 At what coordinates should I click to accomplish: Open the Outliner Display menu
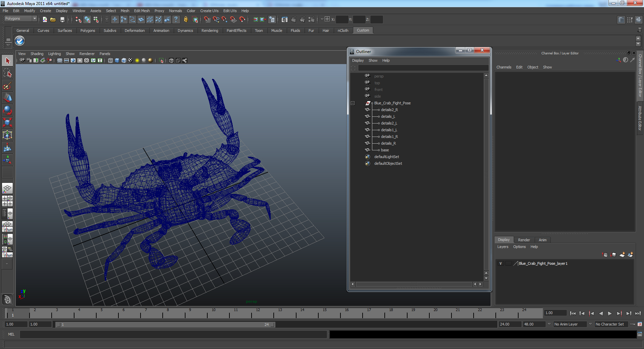pyautogui.click(x=358, y=60)
